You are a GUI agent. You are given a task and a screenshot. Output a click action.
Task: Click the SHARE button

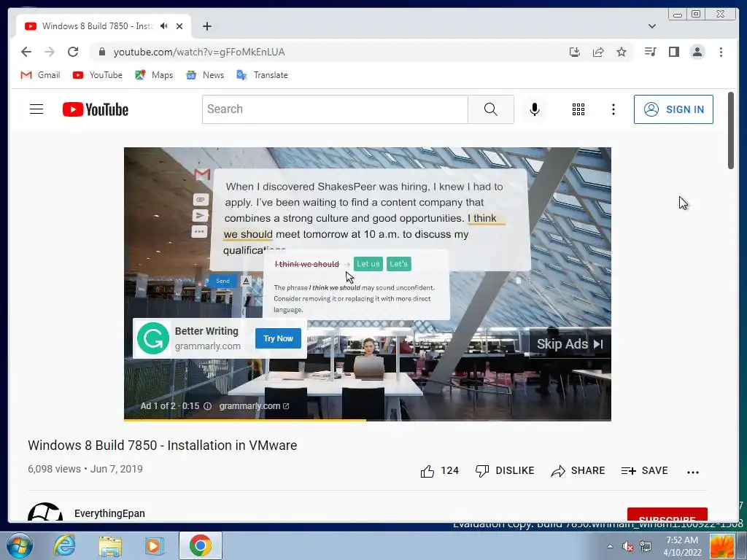578,471
